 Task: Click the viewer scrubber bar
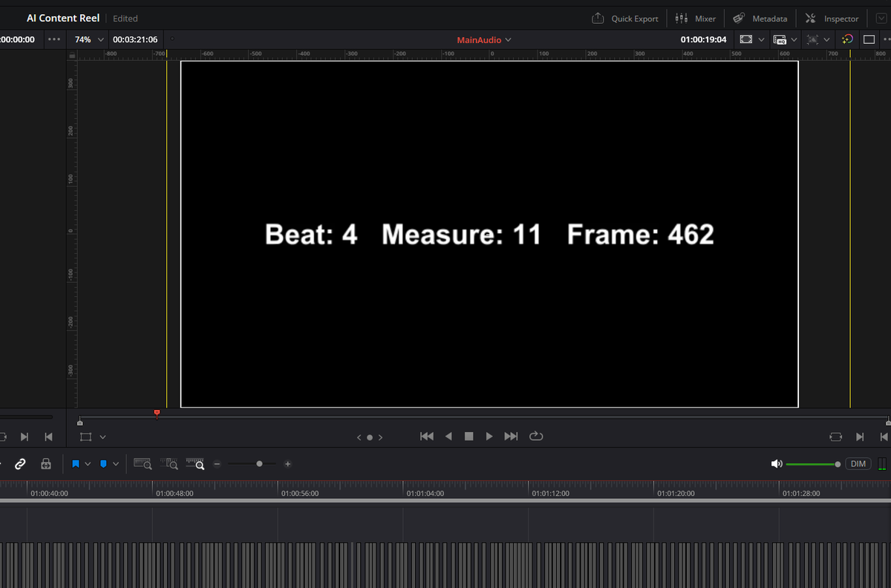pos(484,417)
